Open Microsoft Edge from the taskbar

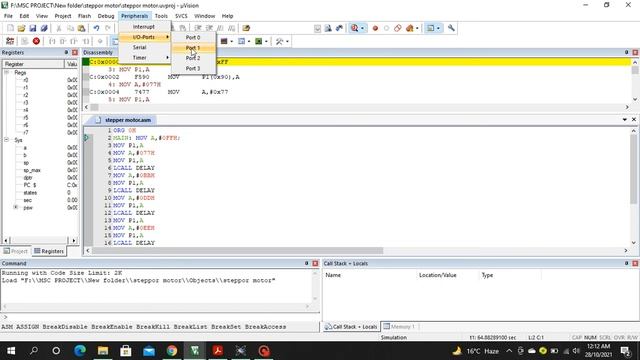click(80, 351)
